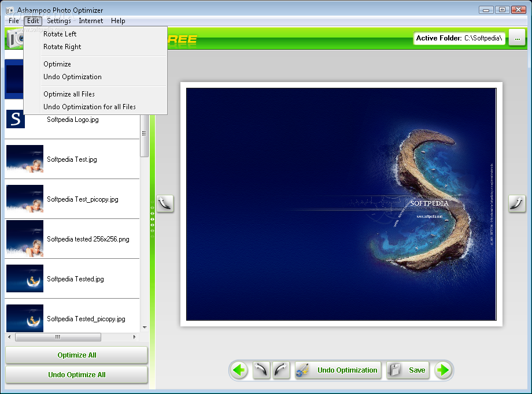Select Softpedia Tested_picopy.jpg thumbnail
The width and height of the screenshot is (532, 394).
pos(25,318)
